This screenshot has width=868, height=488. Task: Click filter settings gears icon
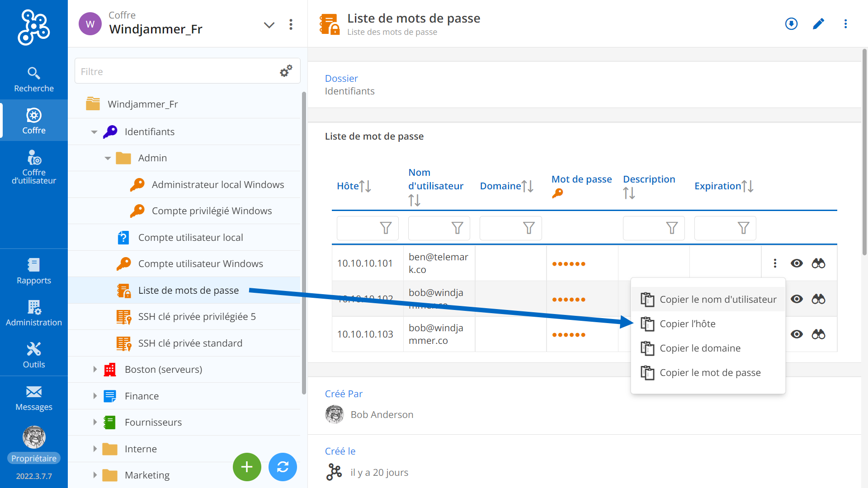pos(286,71)
